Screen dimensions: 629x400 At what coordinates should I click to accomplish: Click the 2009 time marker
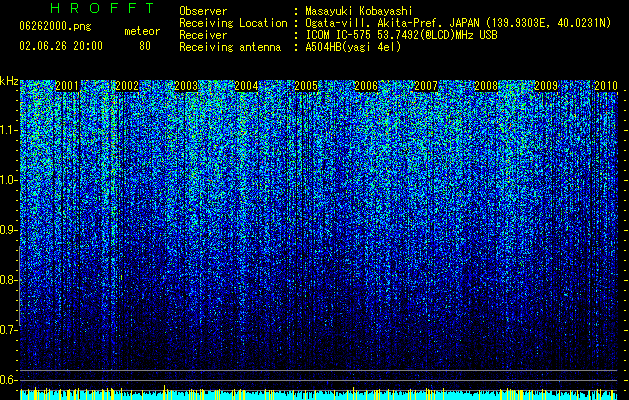pos(546,86)
